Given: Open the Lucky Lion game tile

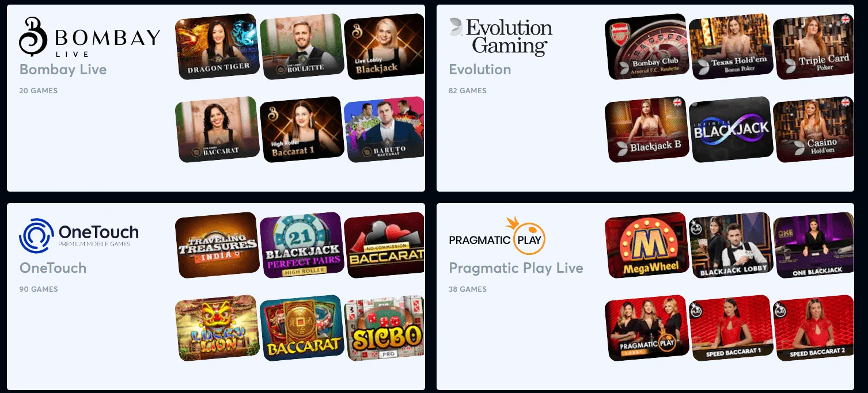Looking at the screenshot, I should tap(216, 328).
